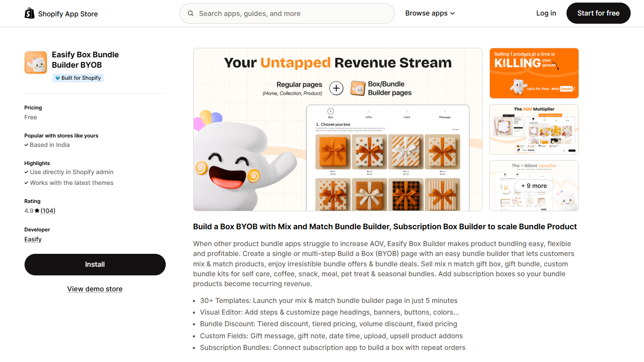
Task: Click the Install button
Action: click(95, 265)
